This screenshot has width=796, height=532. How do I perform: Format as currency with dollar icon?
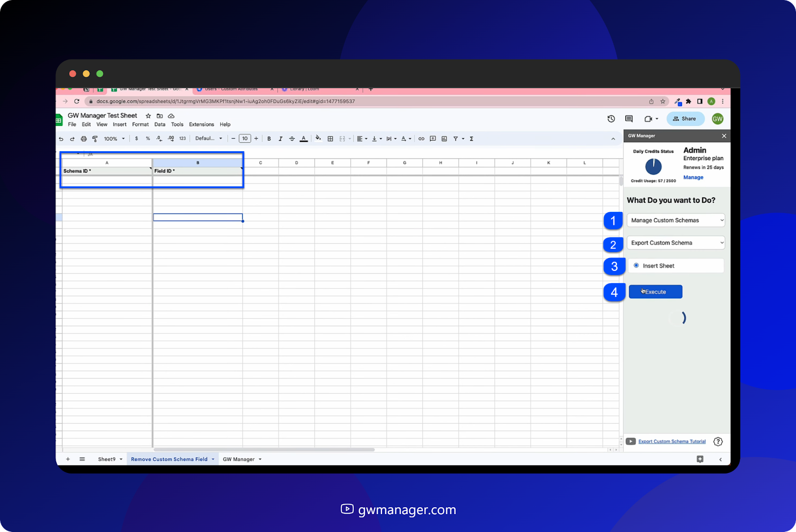click(136, 139)
